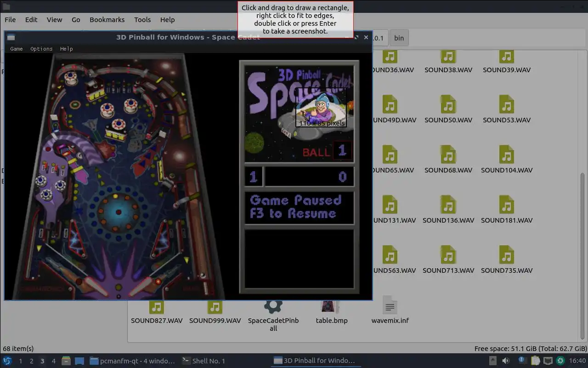Click the removable media tray icon
The width and height of the screenshot is (588, 368).
click(492, 361)
